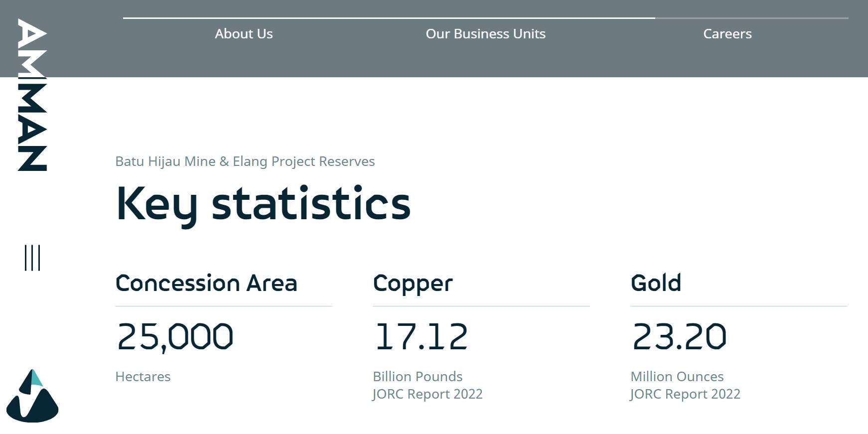Select 'Batu Hijau Mine & Elang Project Reserves' subtitle
The image size is (868, 434).
(x=245, y=161)
